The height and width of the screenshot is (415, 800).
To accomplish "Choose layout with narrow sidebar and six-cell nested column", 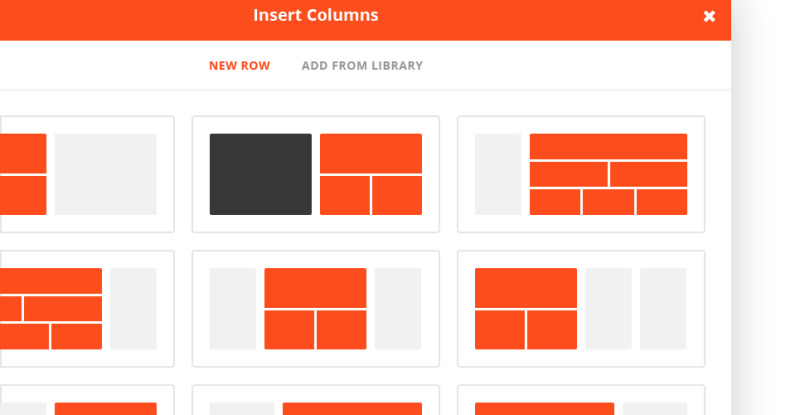I will (581, 174).
